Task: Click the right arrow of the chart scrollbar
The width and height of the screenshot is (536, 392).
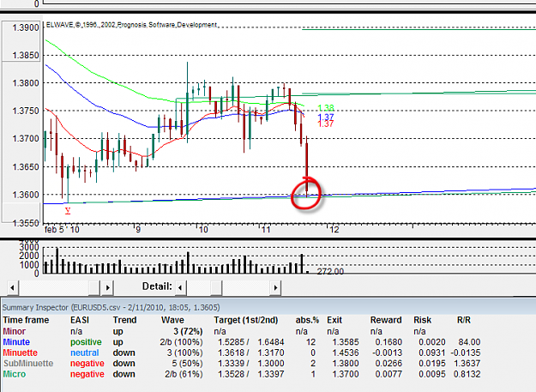Action: pos(108,287)
